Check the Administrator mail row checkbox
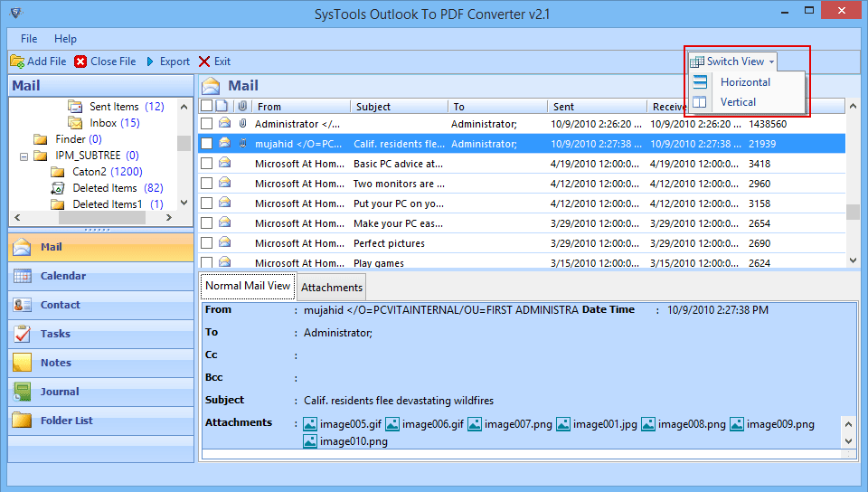The image size is (868, 492). tap(206, 123)
